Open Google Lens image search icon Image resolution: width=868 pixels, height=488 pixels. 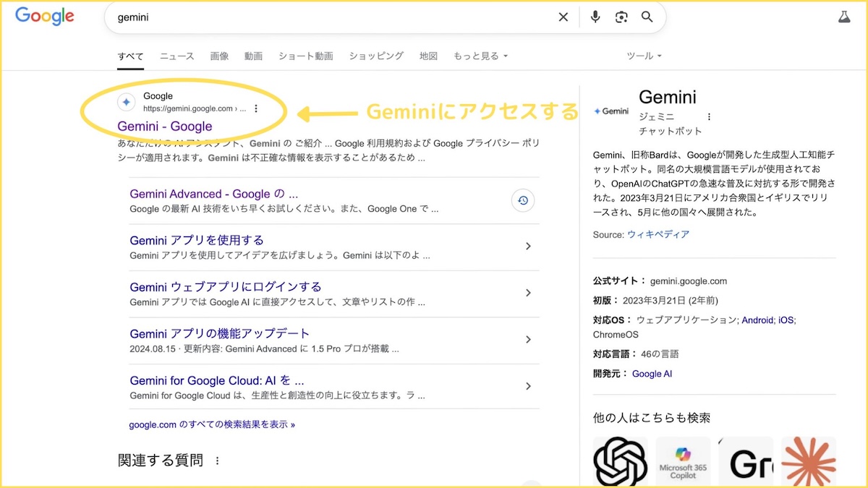621,17
